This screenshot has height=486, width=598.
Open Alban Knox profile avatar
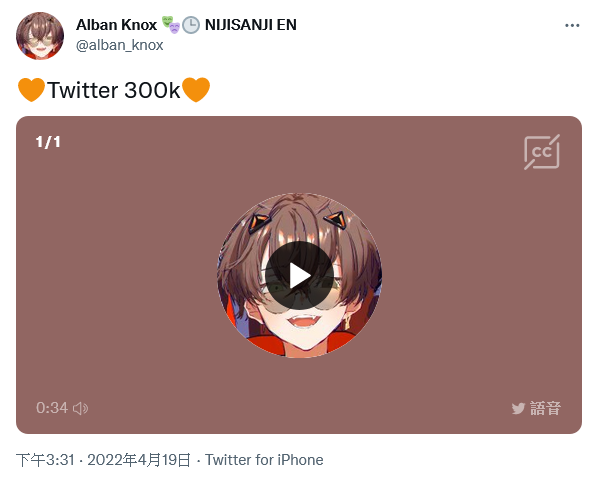tap(40, 36)
